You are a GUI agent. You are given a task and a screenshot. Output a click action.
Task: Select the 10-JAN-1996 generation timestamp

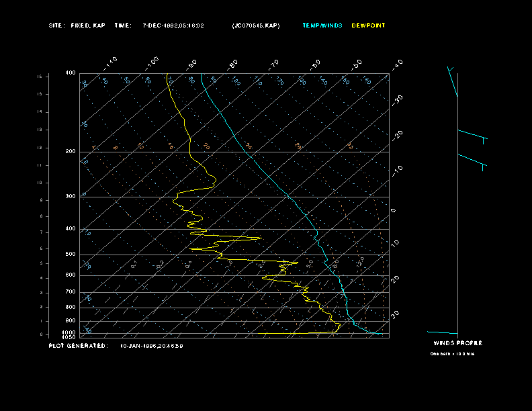pos(152,346)
